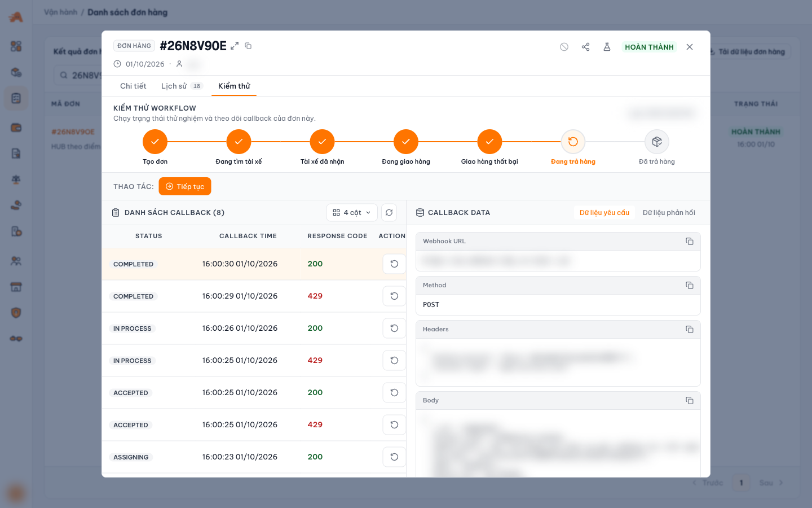812x508 pixels.
Task: Copy the Headers content
Action: [689, 330]
